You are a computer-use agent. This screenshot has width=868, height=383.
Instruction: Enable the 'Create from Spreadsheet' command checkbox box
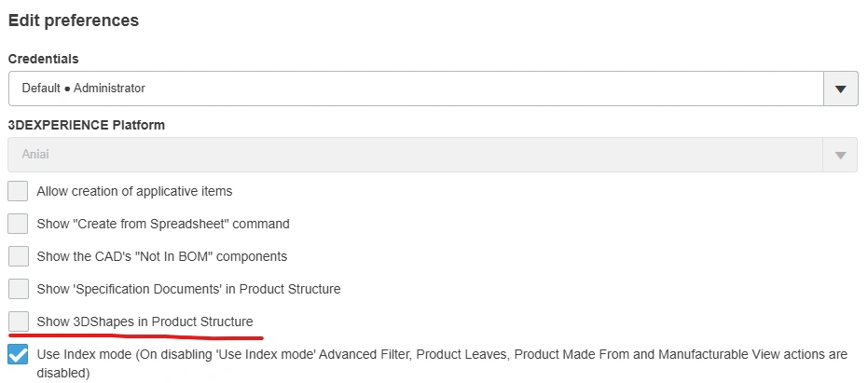(18, 224)
